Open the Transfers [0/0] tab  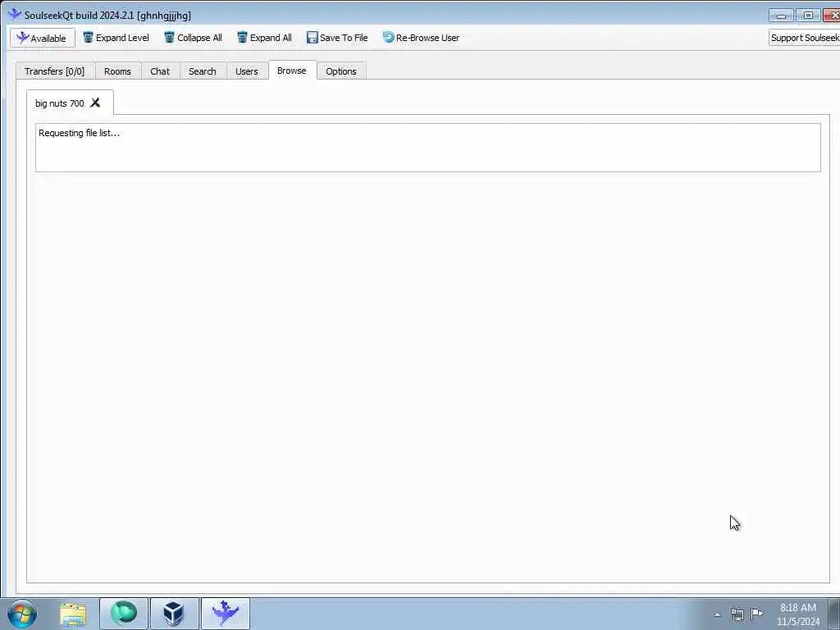tap(55, 71)
